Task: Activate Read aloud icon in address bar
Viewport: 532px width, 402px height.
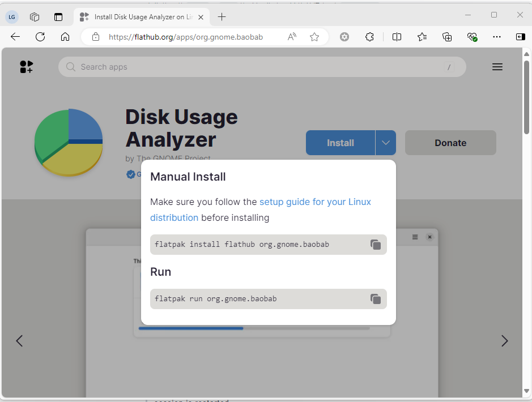Action: click(292, 37)
